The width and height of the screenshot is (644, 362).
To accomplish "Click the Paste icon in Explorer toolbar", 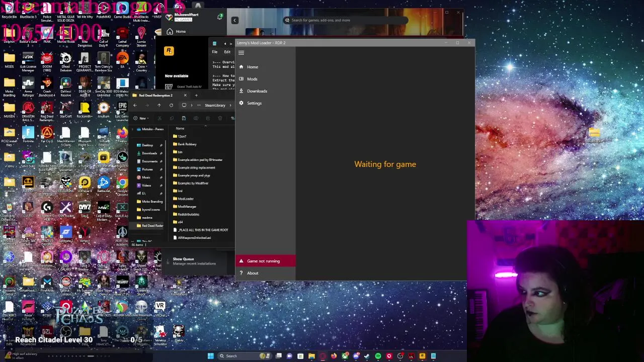I will point(184,118).
